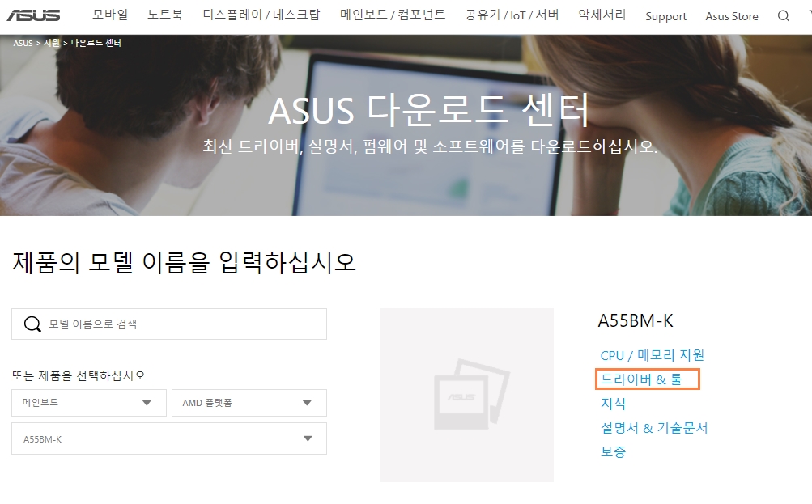Click the A55BM-K product image placeholder
This screenshot has width=812, height=504.
point(466,396)
